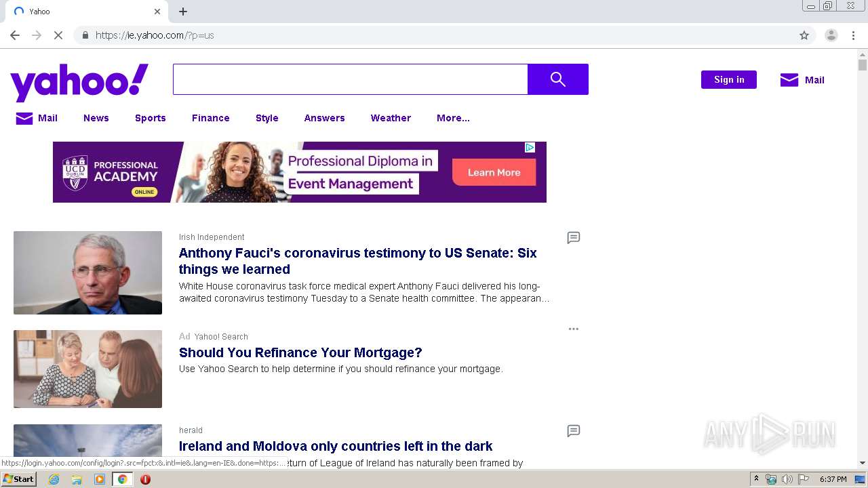Open media player from taskbar

click(100, 479)
